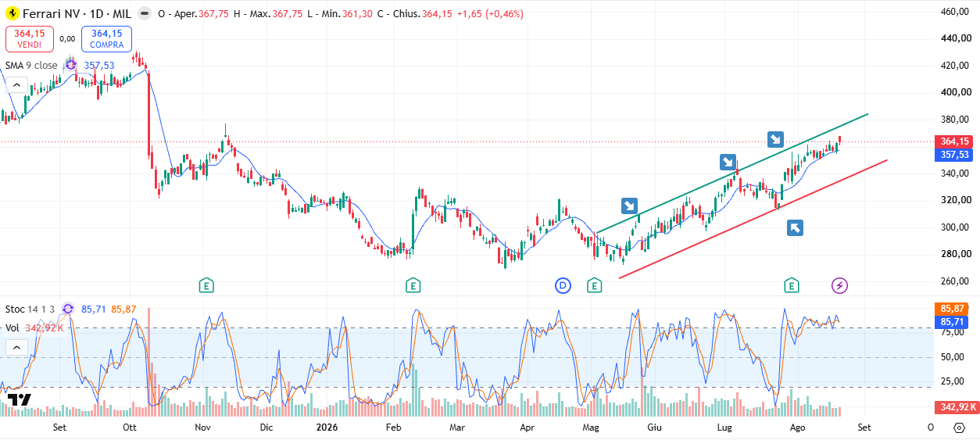Screen dimensions: 980x440
Task: Click the red VENDI sell button
Action: [x=29, y=38]
